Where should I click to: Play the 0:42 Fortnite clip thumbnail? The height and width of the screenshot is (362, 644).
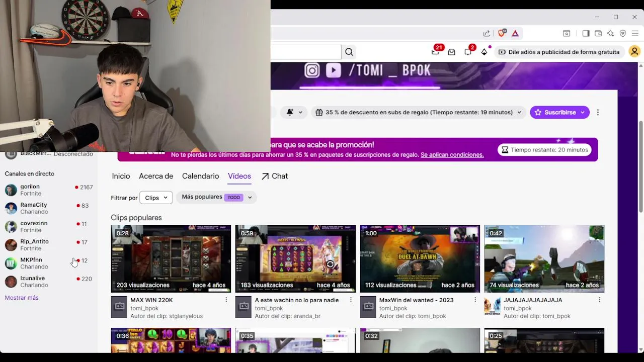pos(544,258)
